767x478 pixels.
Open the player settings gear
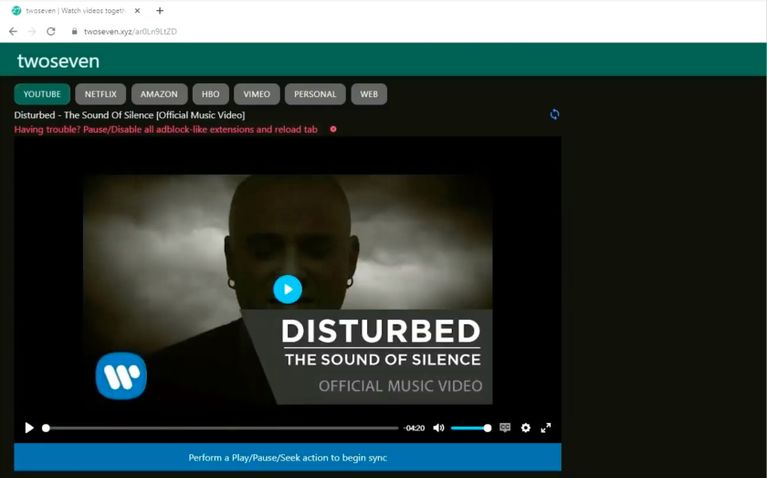[525, 428]
